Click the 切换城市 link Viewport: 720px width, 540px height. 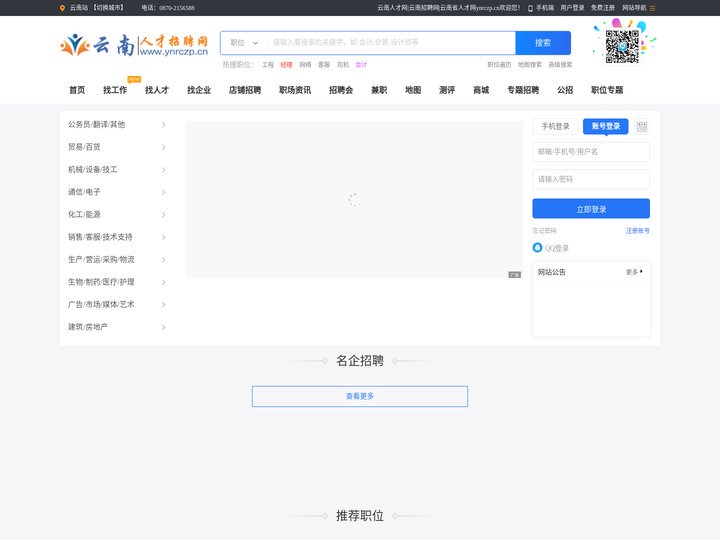(108, 8)
